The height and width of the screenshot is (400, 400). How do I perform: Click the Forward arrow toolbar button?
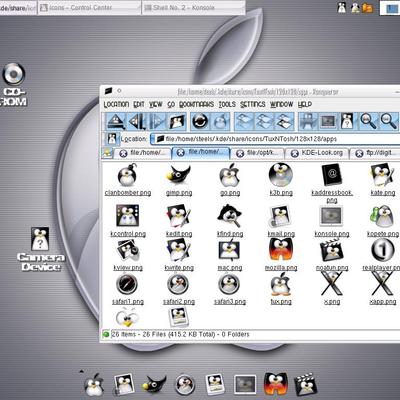pos(156,121)
